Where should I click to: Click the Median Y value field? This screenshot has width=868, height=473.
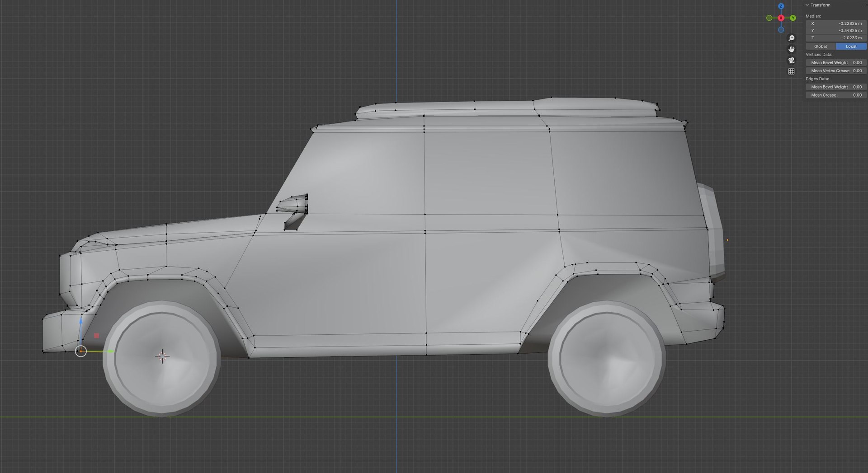836,31
